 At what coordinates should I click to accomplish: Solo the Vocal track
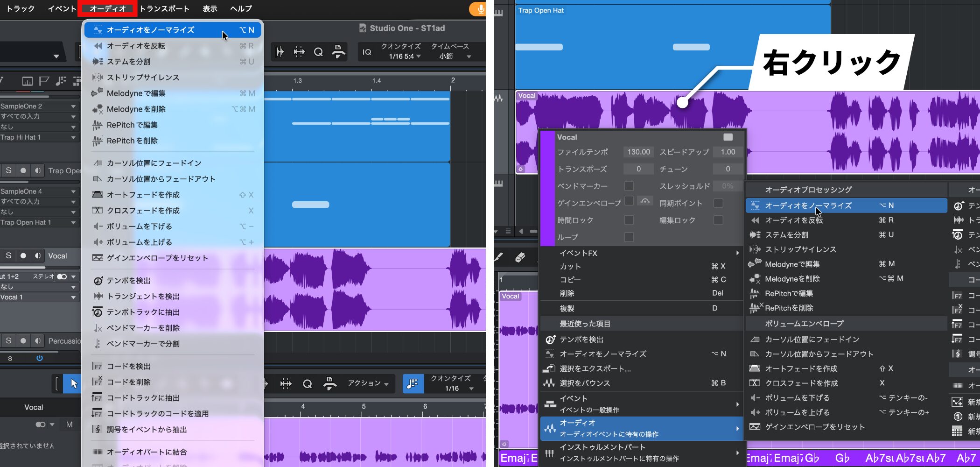coord(9,255)
